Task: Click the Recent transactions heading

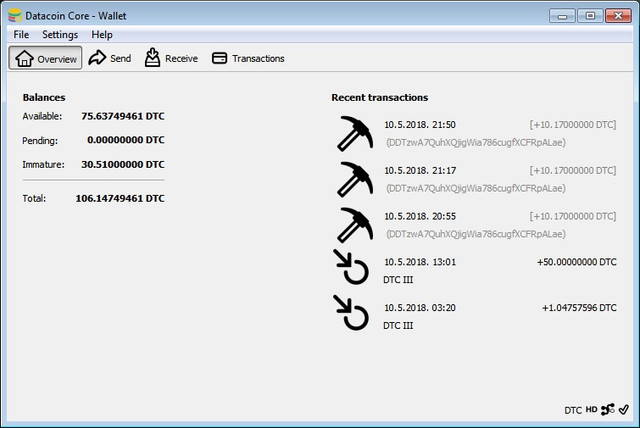Action: (x=380, y=98)
